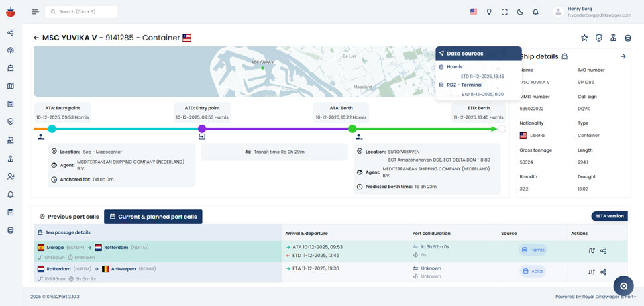Toggle fullscreen mode in top bar

coord(504,12)
